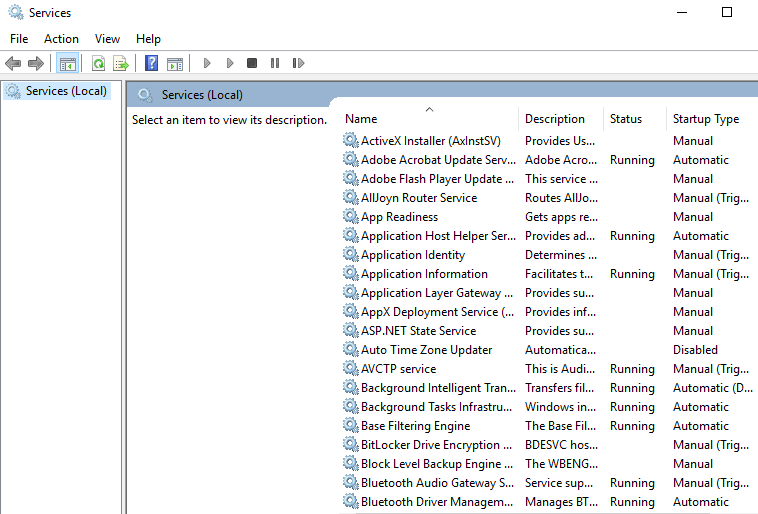This screenshot has width=758, height=514.
Task: Select the Base Filtering Engine service
Action: 415,426
